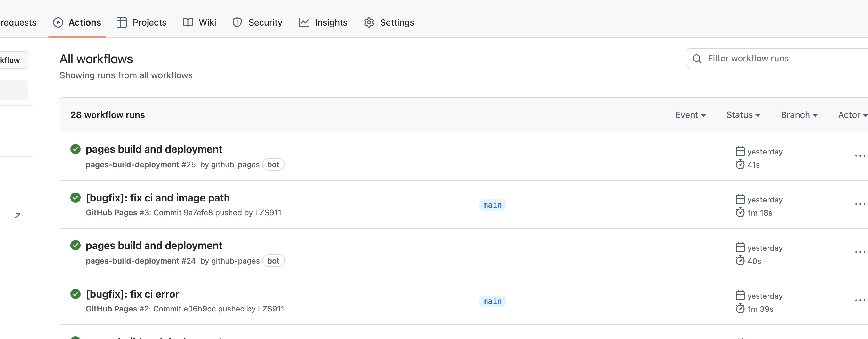Screen dimensions: 868x339
Task: Select main branch label on GitHub Pages #3
Action: click(x=492, y=205)
